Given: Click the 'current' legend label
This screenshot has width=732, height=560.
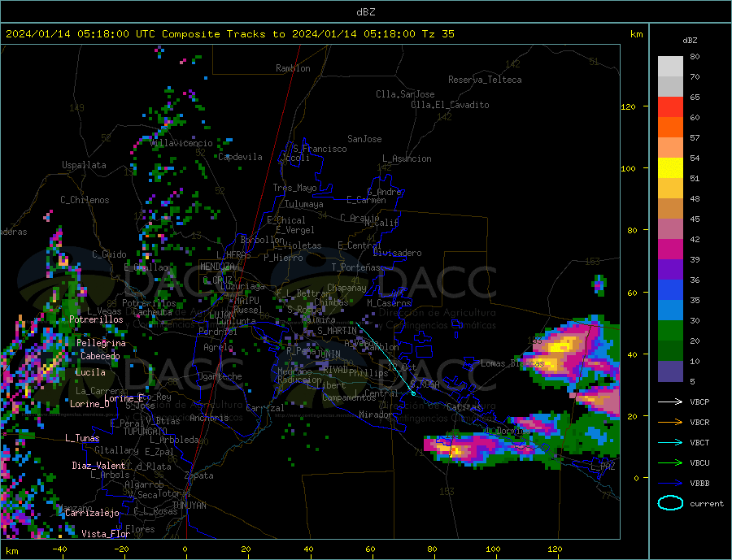Looking at the screenshot, I should click(x=707, y=504).
